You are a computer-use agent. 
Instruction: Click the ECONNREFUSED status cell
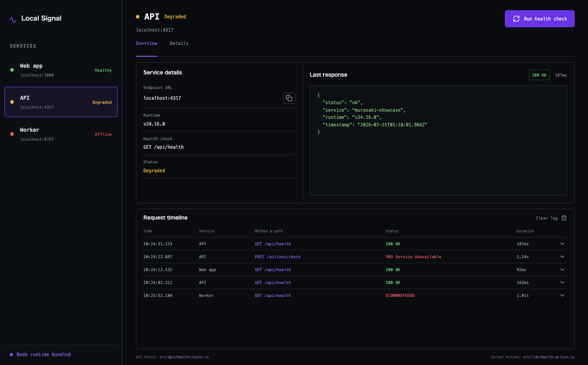(x=400, y=296)
